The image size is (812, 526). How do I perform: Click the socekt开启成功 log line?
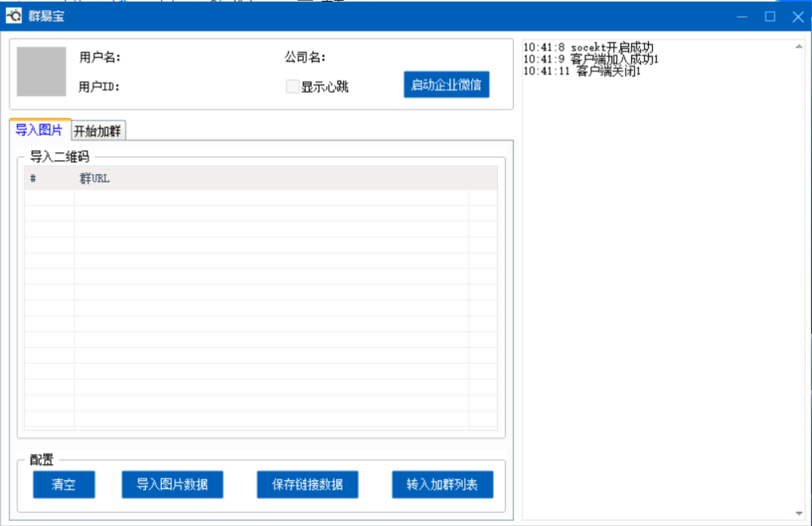[588, 48]
